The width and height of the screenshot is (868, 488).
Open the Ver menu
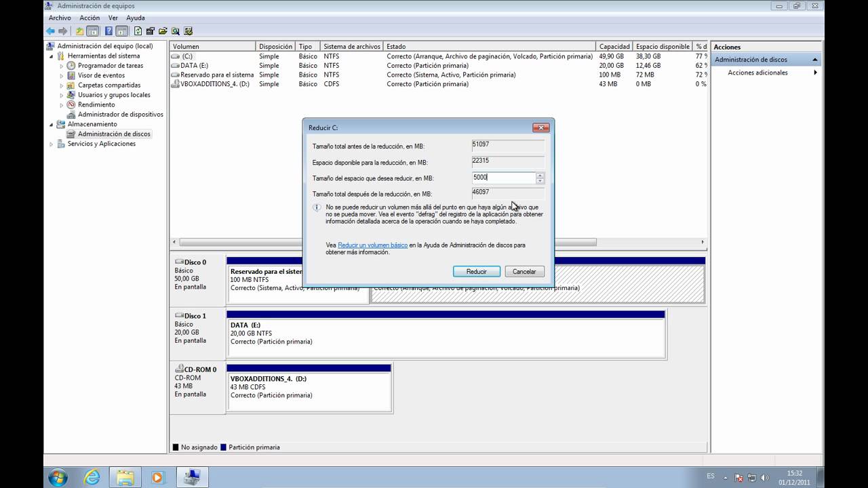[x=113, y=18]
